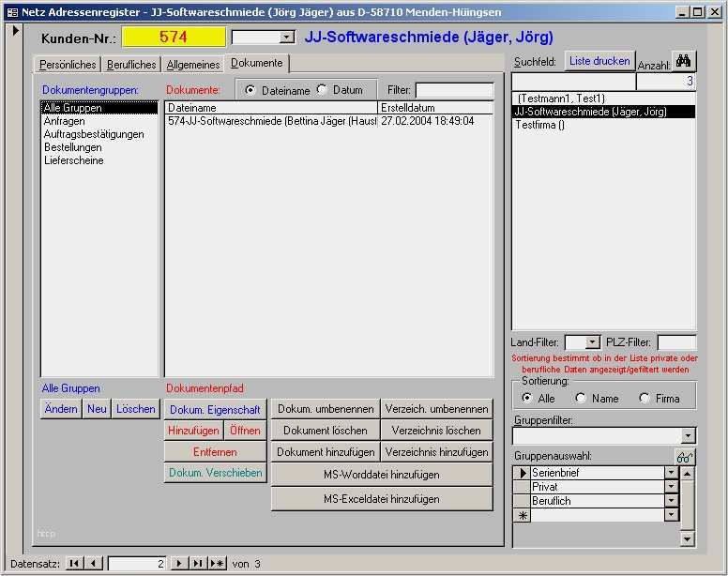Click the Entfernen button

coord(215,452)
